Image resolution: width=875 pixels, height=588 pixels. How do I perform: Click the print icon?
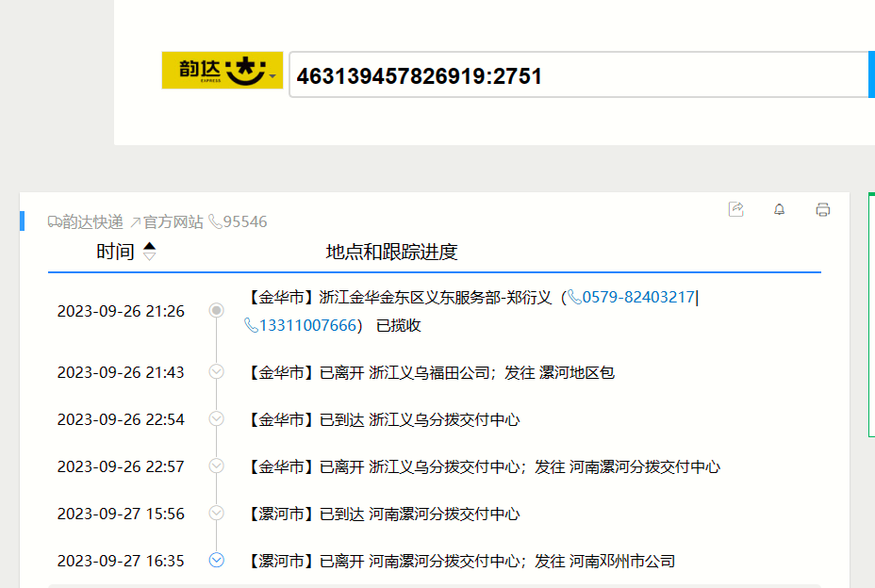click(822, 209)
